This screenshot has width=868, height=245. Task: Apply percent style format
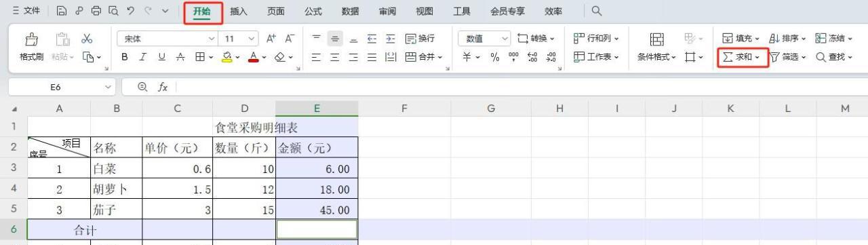click(x=495, y=58)
